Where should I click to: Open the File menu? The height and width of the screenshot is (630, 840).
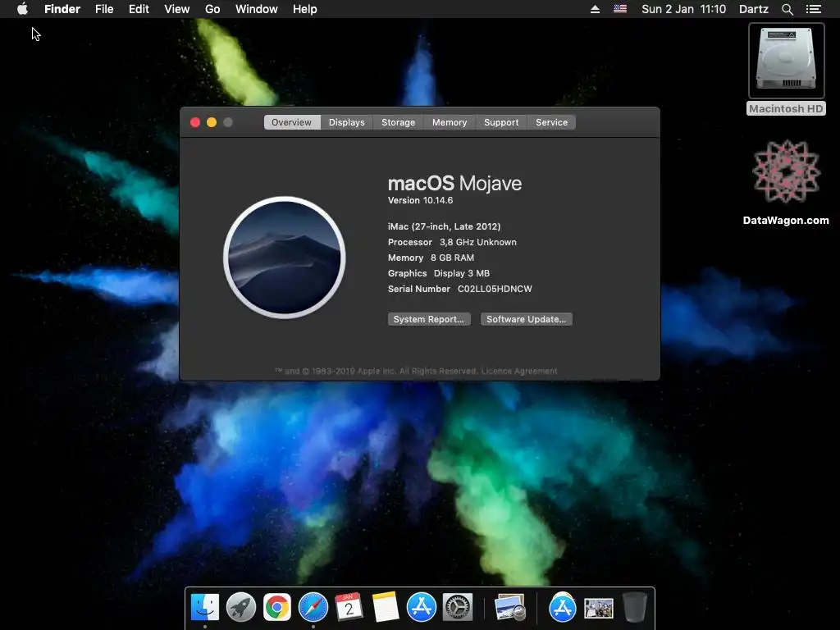coord(104,9)
